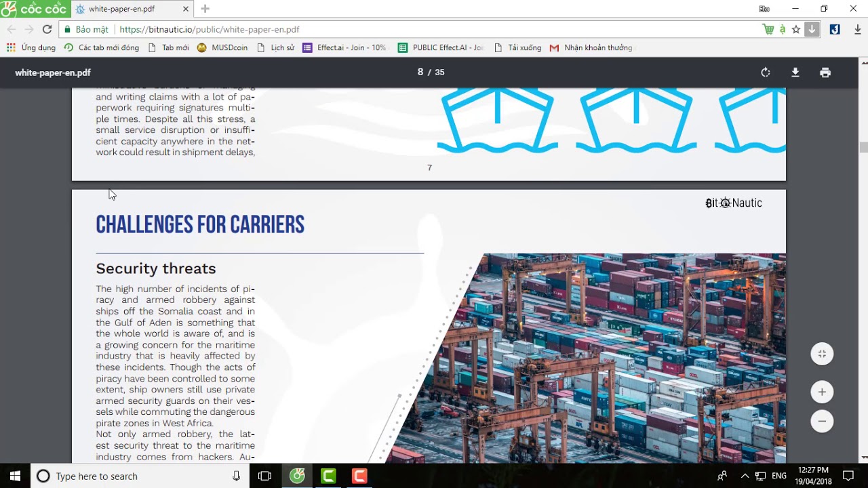The width and height of the screenshot is (868, 488).
Task: Click the Challenges for Carriers heading
Action: [x=200, y=225]
